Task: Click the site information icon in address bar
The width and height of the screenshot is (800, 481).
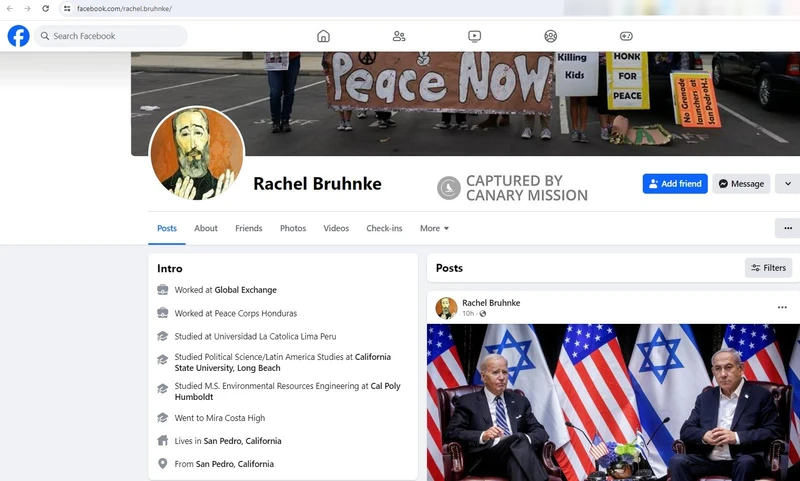Action: (x=67, y=9)
